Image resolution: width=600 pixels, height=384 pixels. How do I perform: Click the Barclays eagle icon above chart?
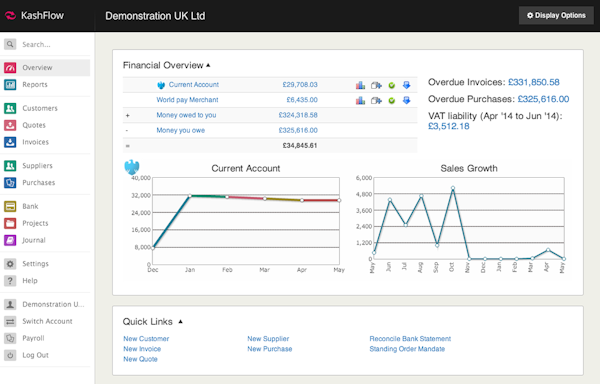pyautogui.click(x=132, y=167)
